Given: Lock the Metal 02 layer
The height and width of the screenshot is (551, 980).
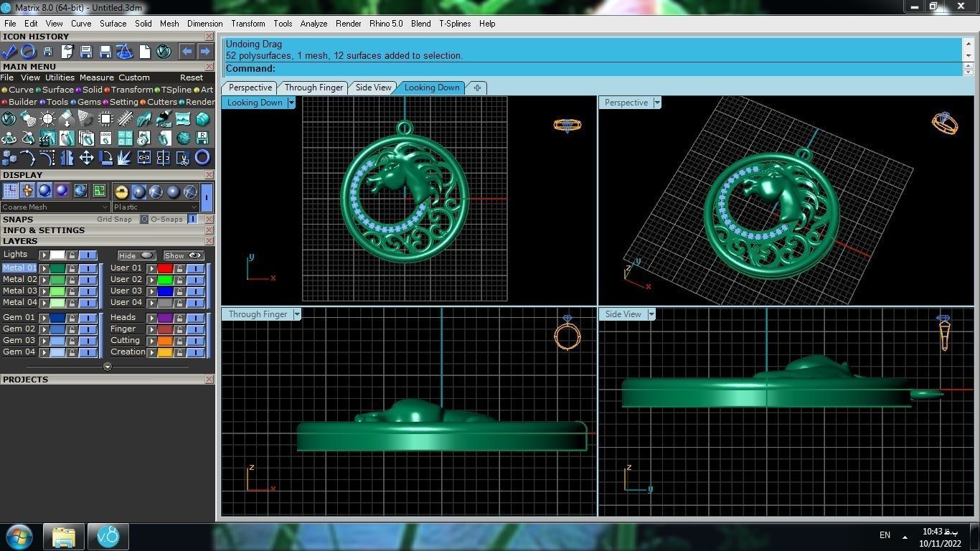Looking at the screenshot, I should (x=72, y=280).
